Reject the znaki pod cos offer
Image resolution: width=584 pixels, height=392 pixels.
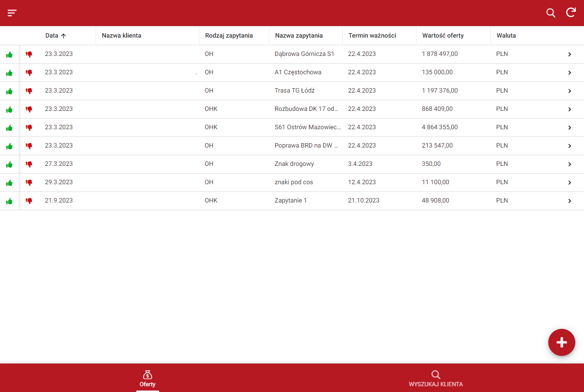pyautogui.click(x=29, y=183)
